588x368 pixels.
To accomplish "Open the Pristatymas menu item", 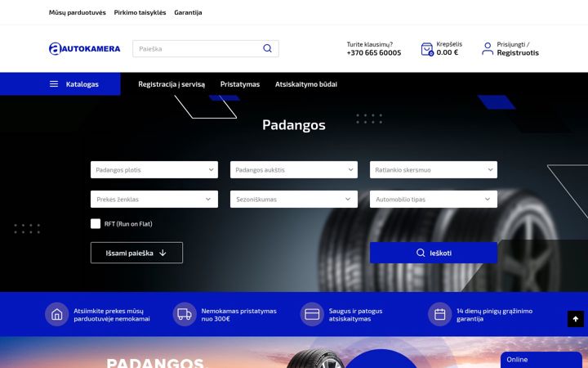I will tap(240, 84).
